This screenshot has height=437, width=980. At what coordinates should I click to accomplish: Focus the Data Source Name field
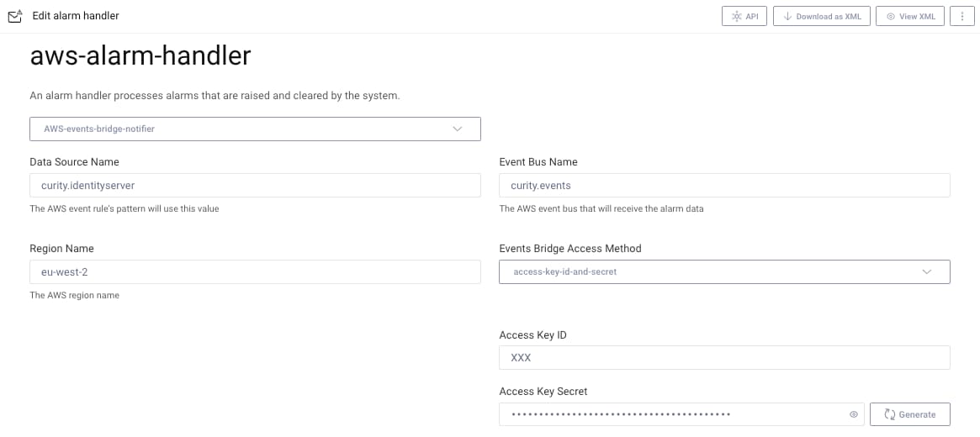click(x=255, y=185)
